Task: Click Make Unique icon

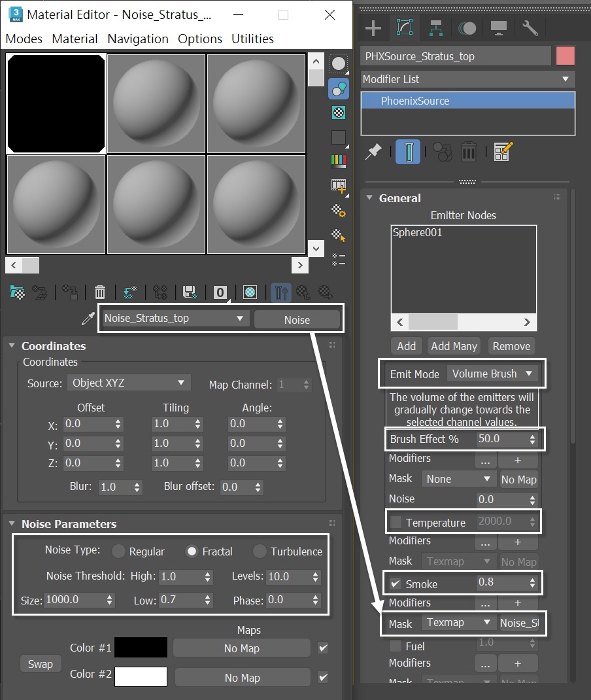Action: [x=130, y=292]
